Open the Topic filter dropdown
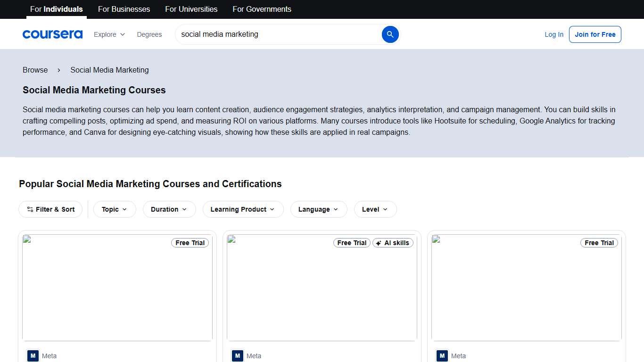The width and height of the screenshot is (644, 362). click(114, 209)
